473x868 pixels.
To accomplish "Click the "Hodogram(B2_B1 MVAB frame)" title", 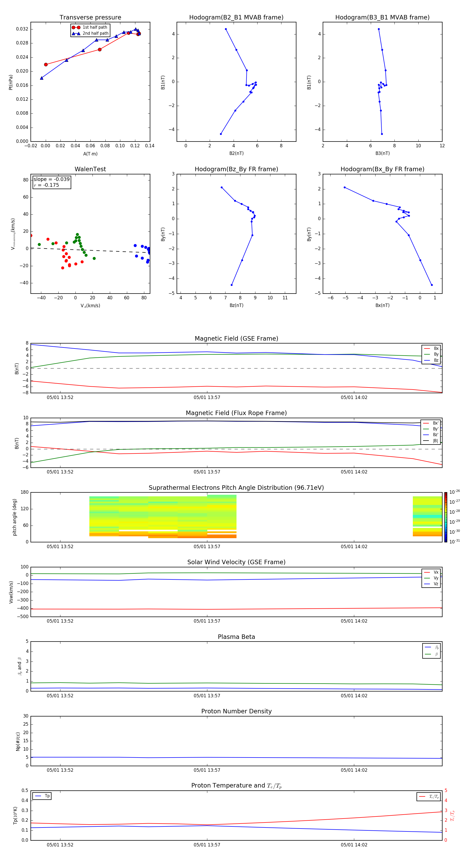I will (x=236, y=18).
